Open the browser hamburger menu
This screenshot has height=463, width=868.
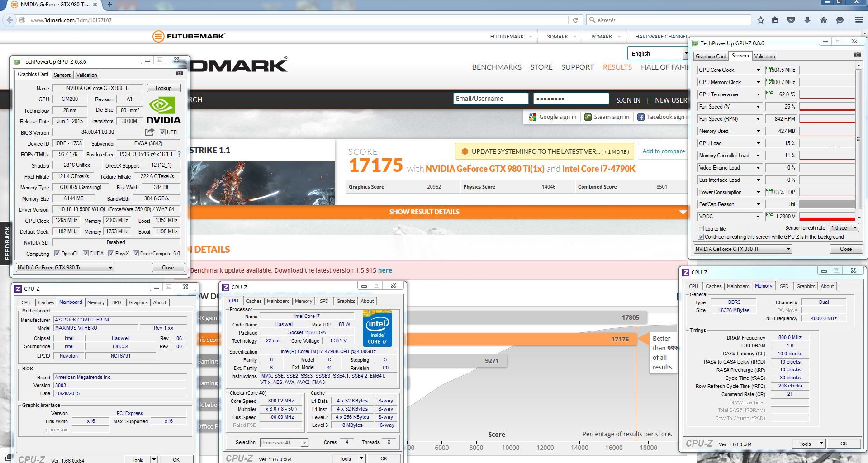[859, 20]
